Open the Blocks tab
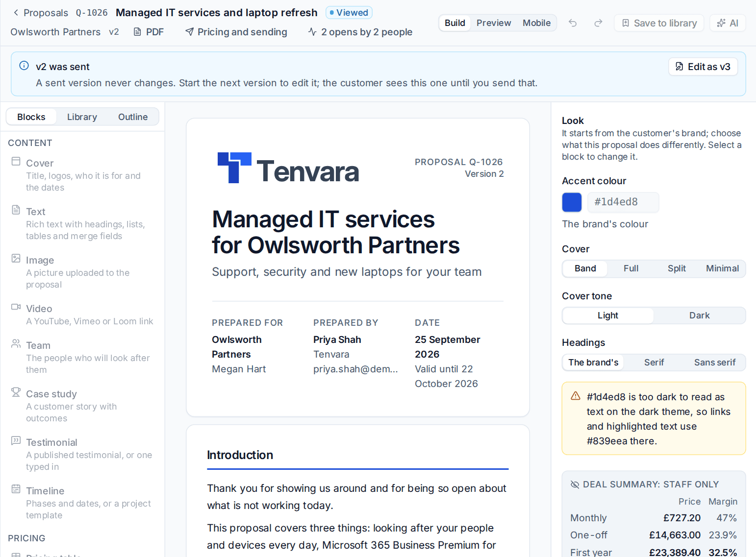The image size is (756, 557). [31, 117]
